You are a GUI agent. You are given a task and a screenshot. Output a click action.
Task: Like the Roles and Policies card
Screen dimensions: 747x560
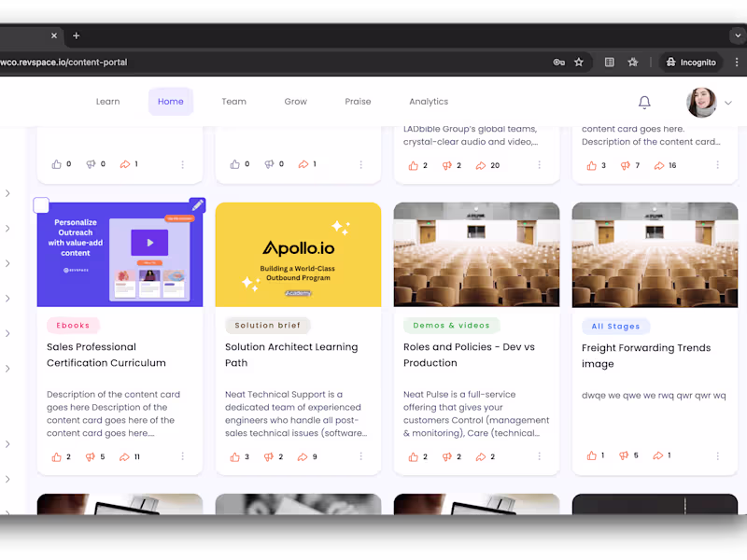click(413, 457)
